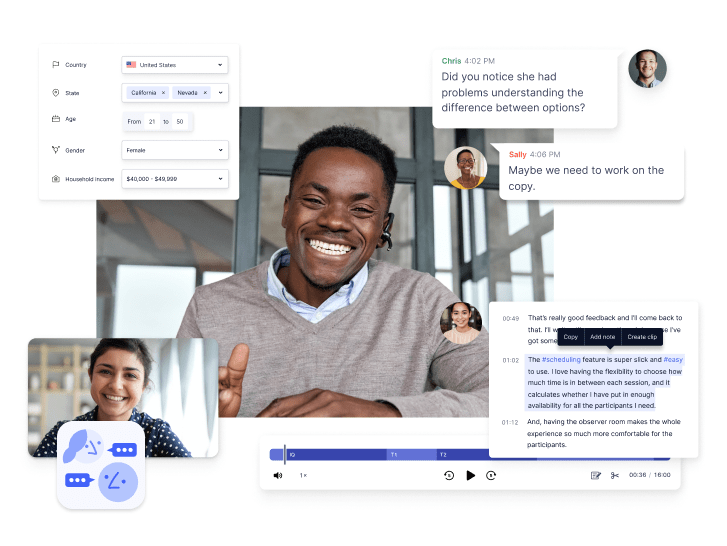Choose Add note in transcript popup

603,337
